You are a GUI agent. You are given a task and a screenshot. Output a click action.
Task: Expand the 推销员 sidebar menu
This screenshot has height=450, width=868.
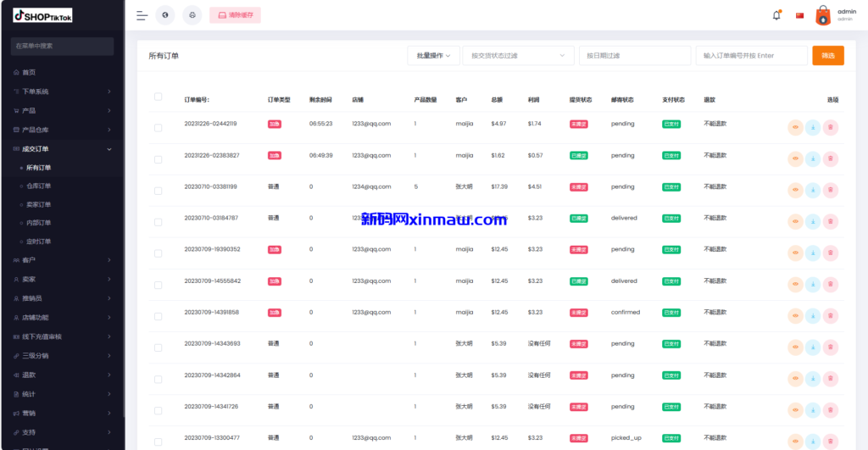[62, 298]
